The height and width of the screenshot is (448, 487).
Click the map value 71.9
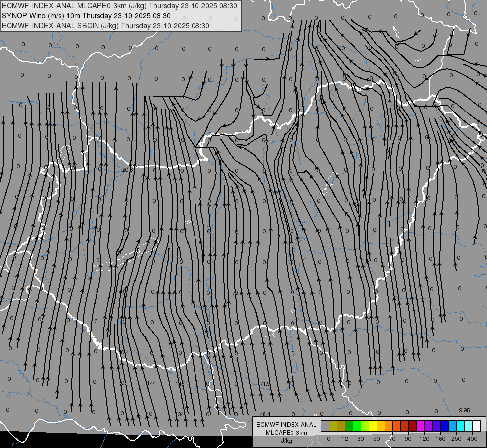coord(265,384)
